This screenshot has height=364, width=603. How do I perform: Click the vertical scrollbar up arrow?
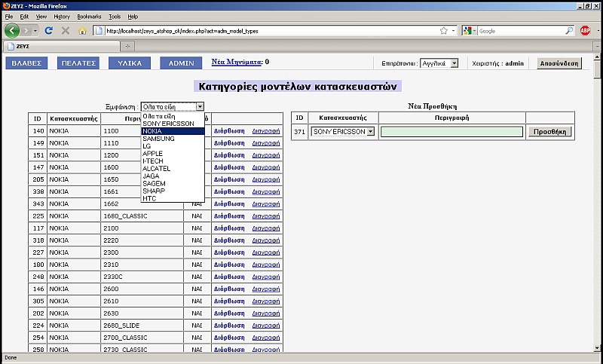point(597,57)
